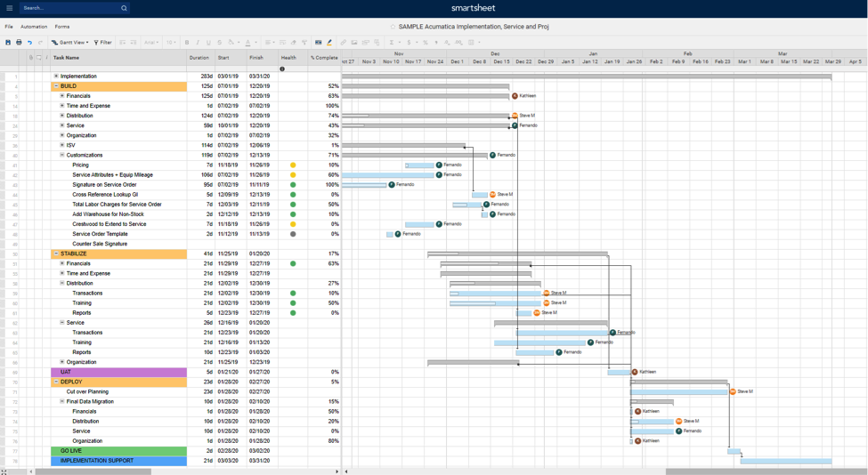Click the sheet title SAMPLE Acumatica Implementation
Image resolution: width=868 pixels, height=475 pixels.
474,27
